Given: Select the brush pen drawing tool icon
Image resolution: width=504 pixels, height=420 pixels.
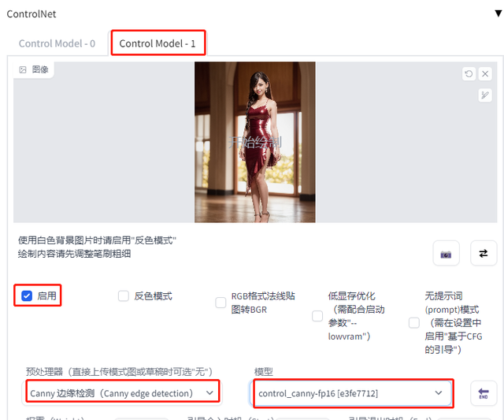Looking at the screenshot, I should (484, 95).
